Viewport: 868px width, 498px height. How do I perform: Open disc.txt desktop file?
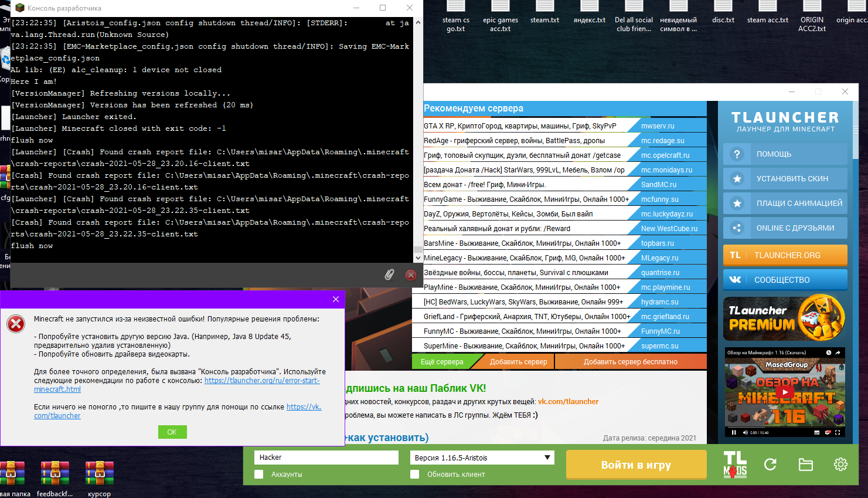[x=723, y=13]
